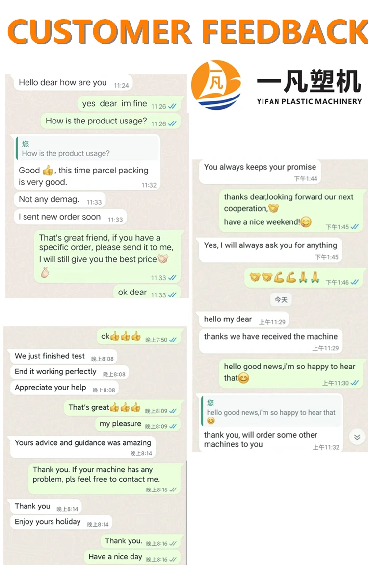
Task: Click the thumbs-up emoji in 'Good' message
Action: pos(48,171)
